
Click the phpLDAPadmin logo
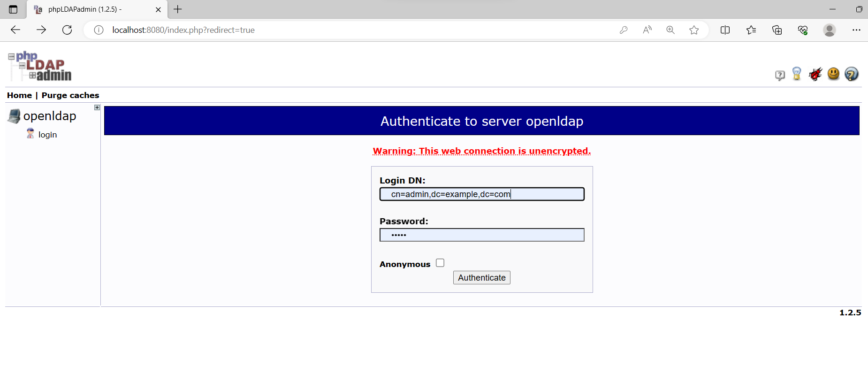pos(40,66)
